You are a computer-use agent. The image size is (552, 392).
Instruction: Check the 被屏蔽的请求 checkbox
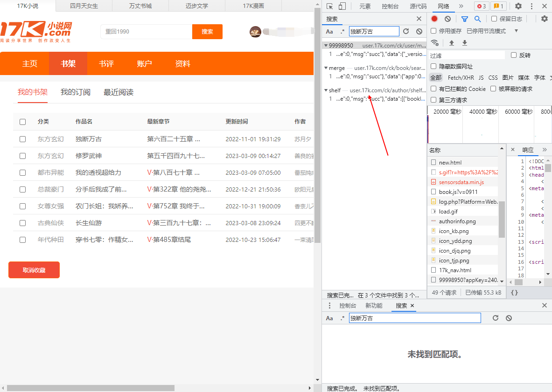click(493, 89)
